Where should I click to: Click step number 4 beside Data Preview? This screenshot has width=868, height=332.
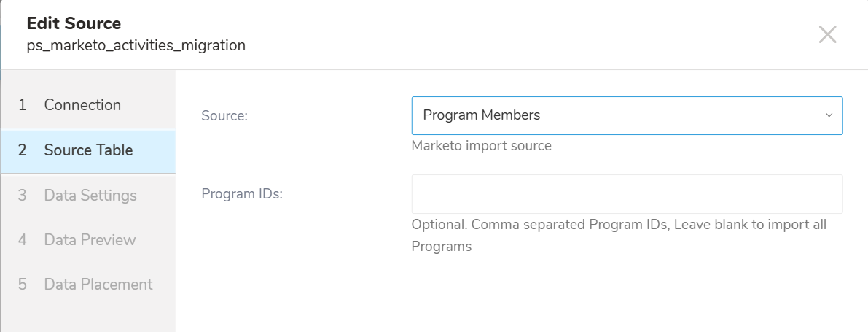(x=22, y=240)
